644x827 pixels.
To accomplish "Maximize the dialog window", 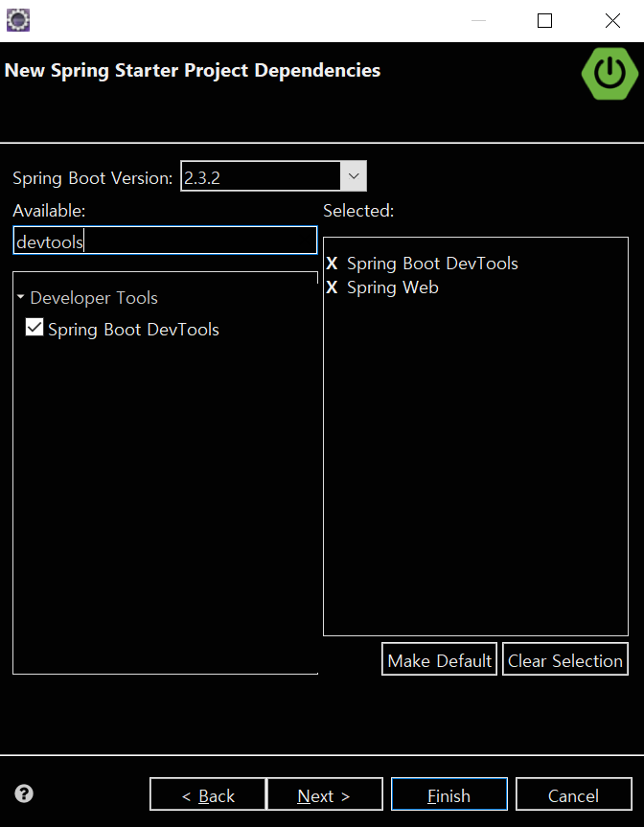I will 544,20.
